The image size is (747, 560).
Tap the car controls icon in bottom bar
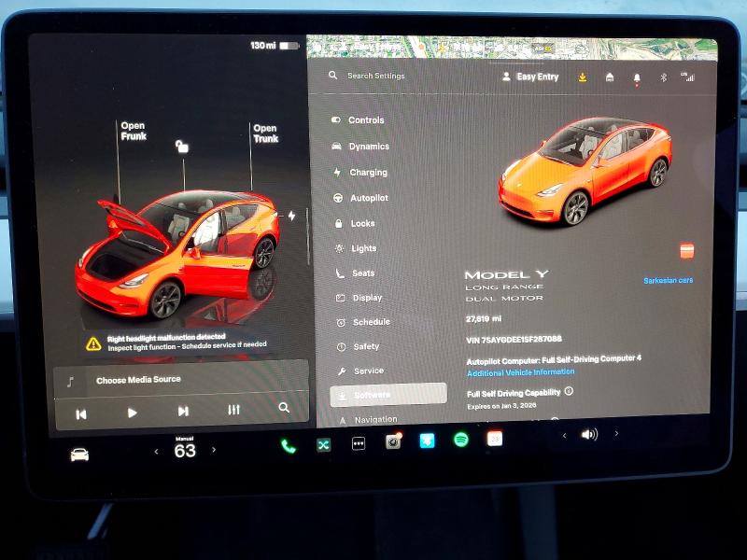pos(79,455)
